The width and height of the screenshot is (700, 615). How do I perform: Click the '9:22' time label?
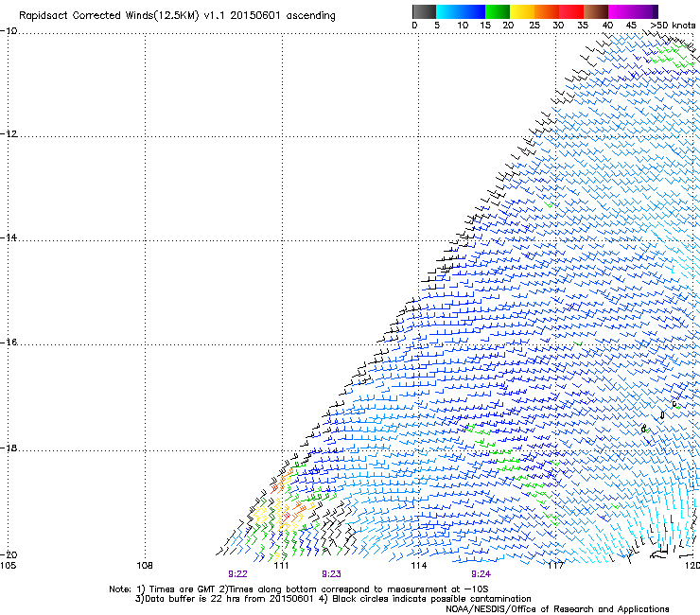(x=237, y=574)
